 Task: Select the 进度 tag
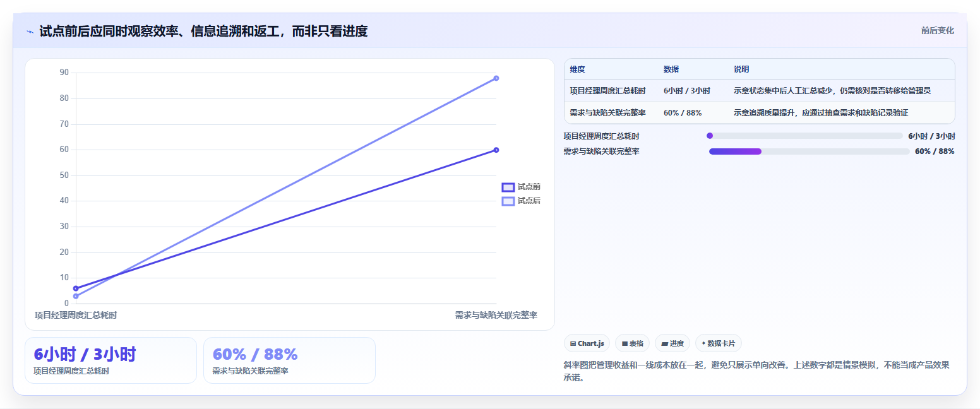pos(672,343)
